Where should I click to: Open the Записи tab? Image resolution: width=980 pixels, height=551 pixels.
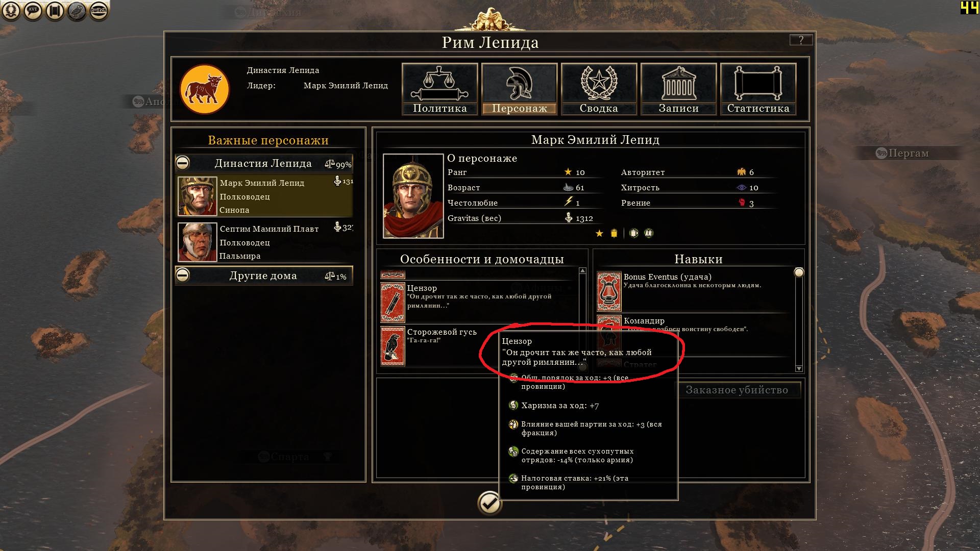678,89
